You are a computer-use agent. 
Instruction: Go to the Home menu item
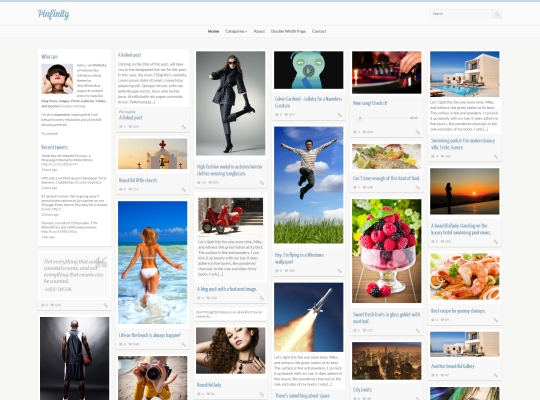point(214,31)
